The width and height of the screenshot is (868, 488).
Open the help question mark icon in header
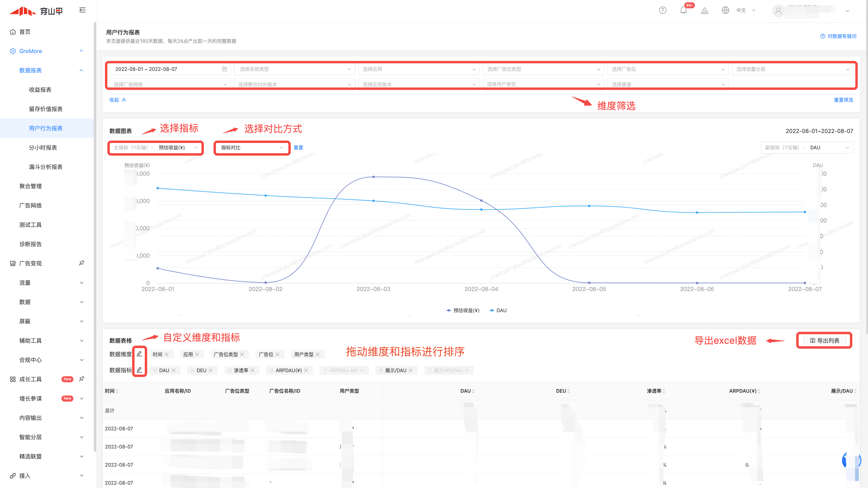[662, 10]
